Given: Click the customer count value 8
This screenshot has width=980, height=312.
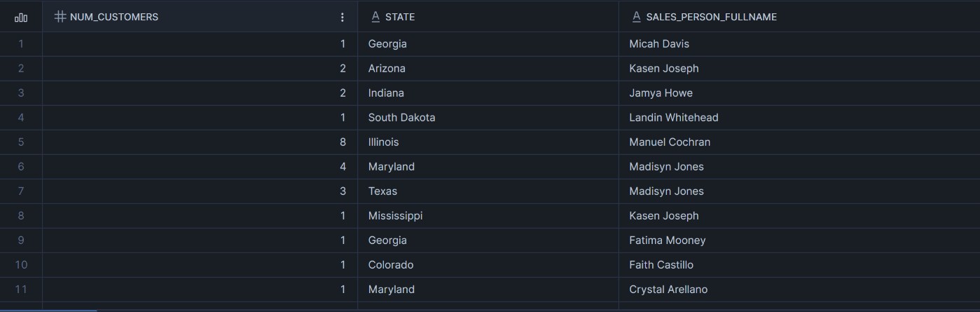Looking at the screenshot, I should (343, 142).
